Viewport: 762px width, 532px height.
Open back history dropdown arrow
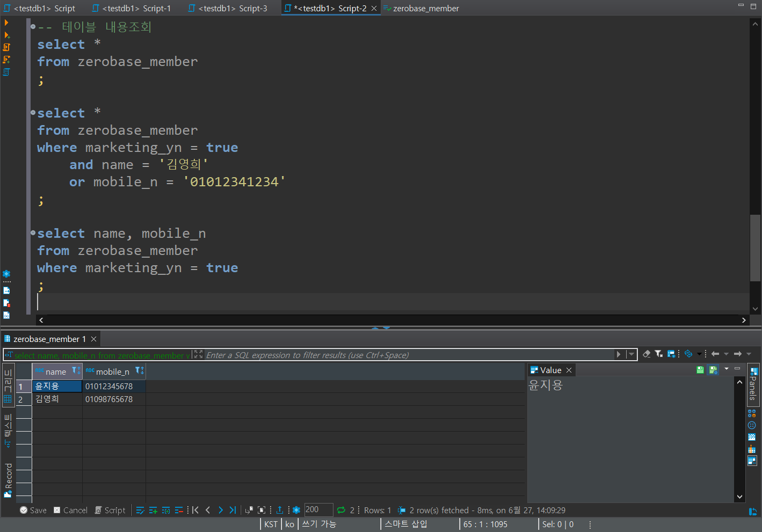pyautogui.click(x=726, y=354)
